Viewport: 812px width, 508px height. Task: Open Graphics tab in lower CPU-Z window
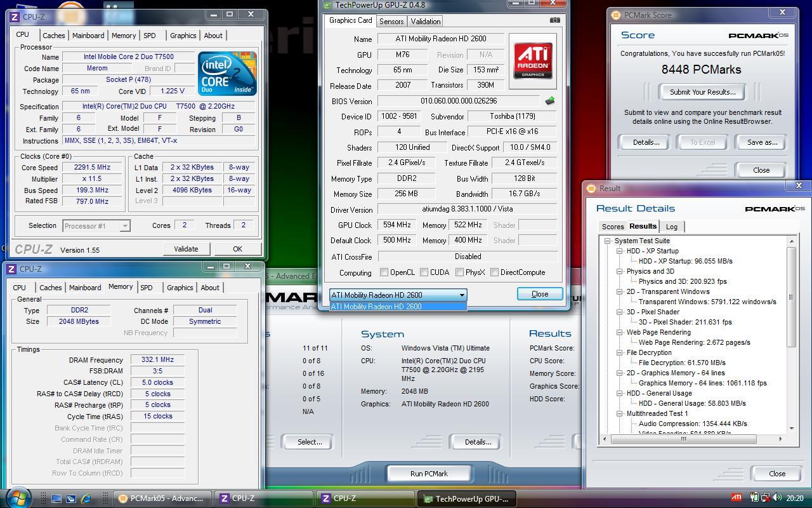tap(180, 288)
